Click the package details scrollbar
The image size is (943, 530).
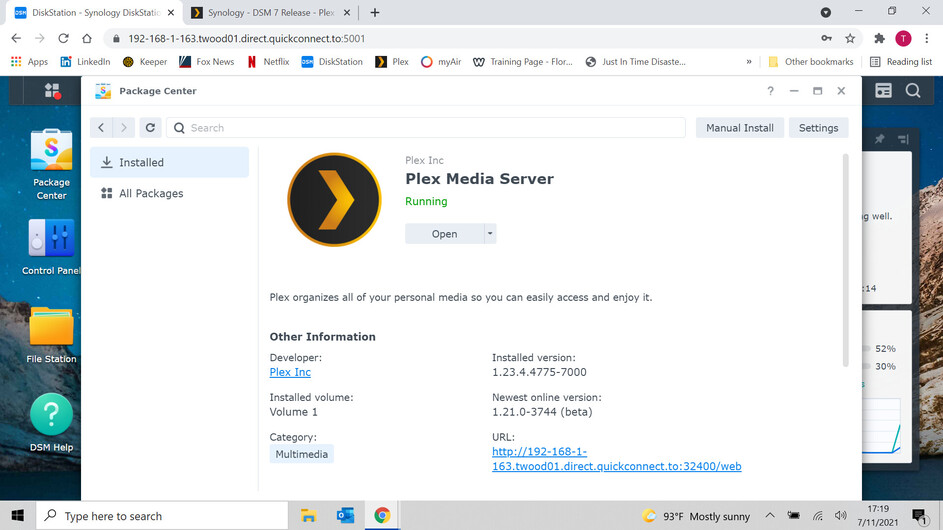(x=845, y=260)
